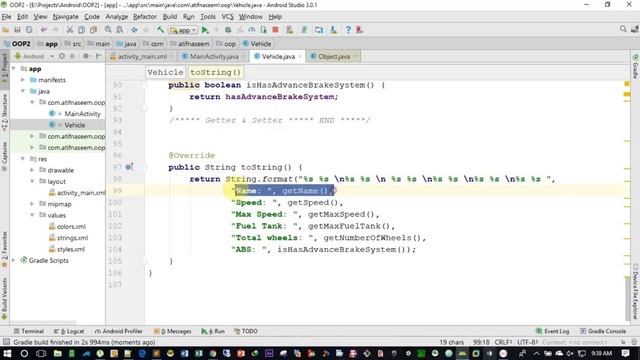Click the toString() breadcrumb above editor
The image size is (640, 360).
tap(216, 72)
